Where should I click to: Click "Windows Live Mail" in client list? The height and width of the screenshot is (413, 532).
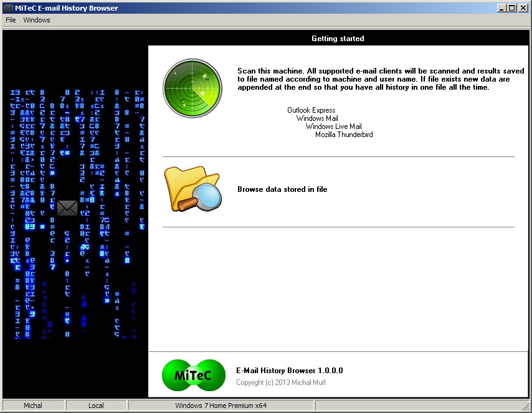(333, 126)
